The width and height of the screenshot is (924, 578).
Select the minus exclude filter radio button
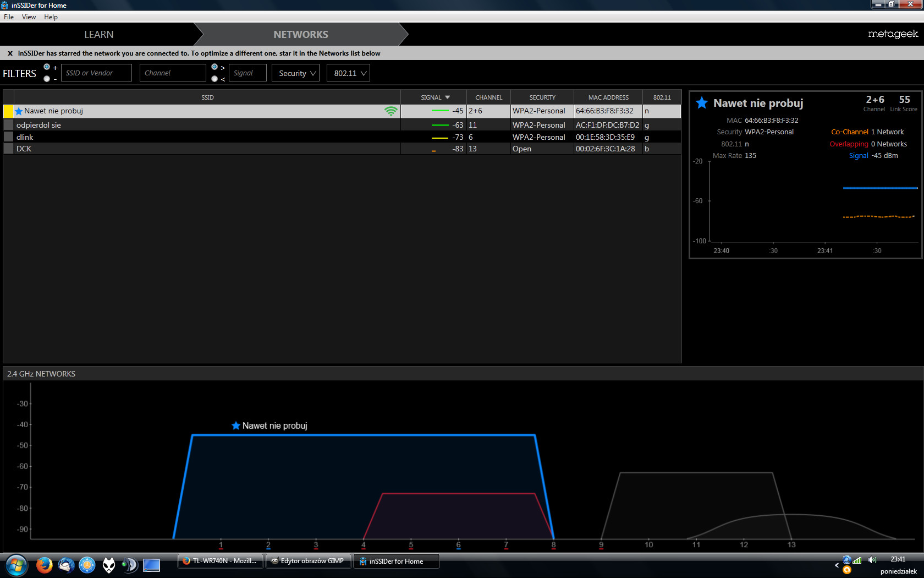point(47,79)
